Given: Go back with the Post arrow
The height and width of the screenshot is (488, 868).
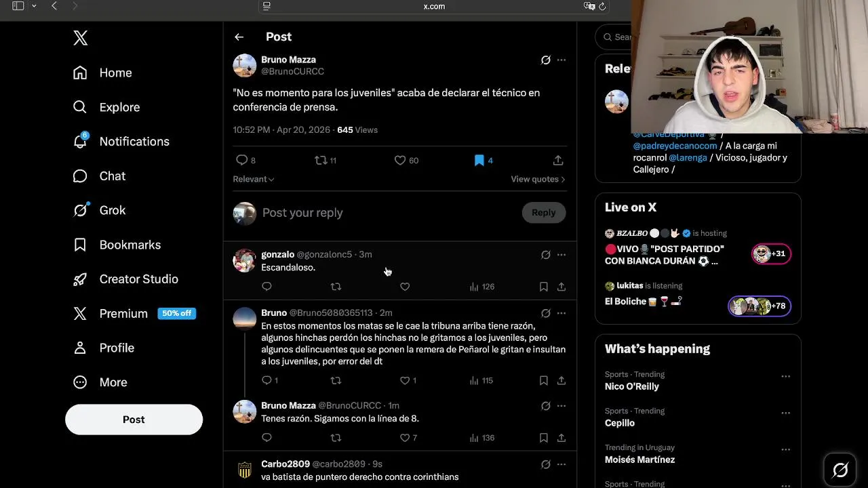Looking at the screenshot, I should pyautogui.click(x=239, y=37).
